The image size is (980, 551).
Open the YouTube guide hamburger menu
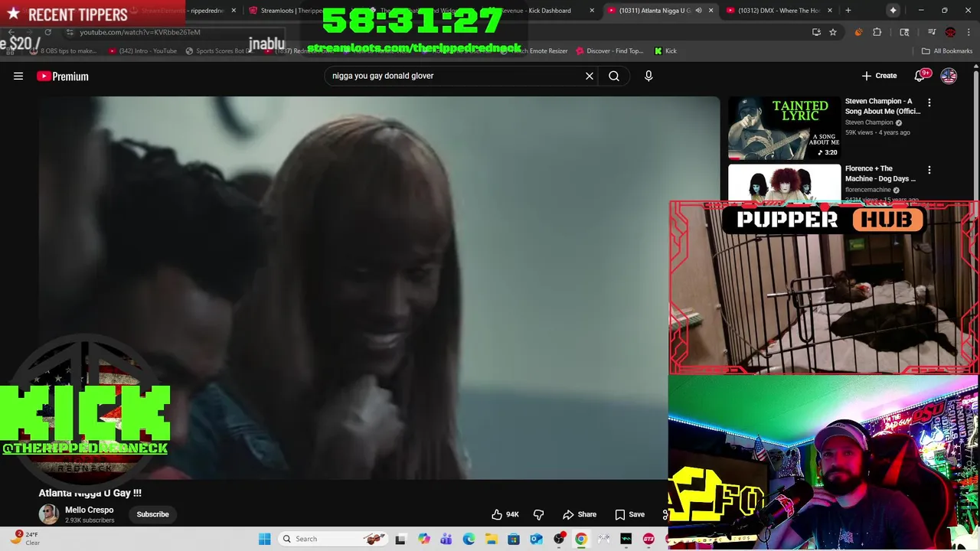coord(18,76)
